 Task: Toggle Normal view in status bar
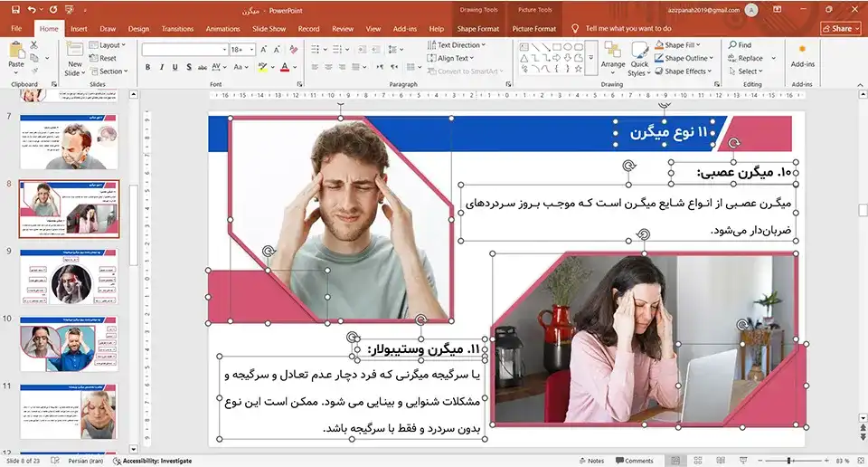pos(675,461)
